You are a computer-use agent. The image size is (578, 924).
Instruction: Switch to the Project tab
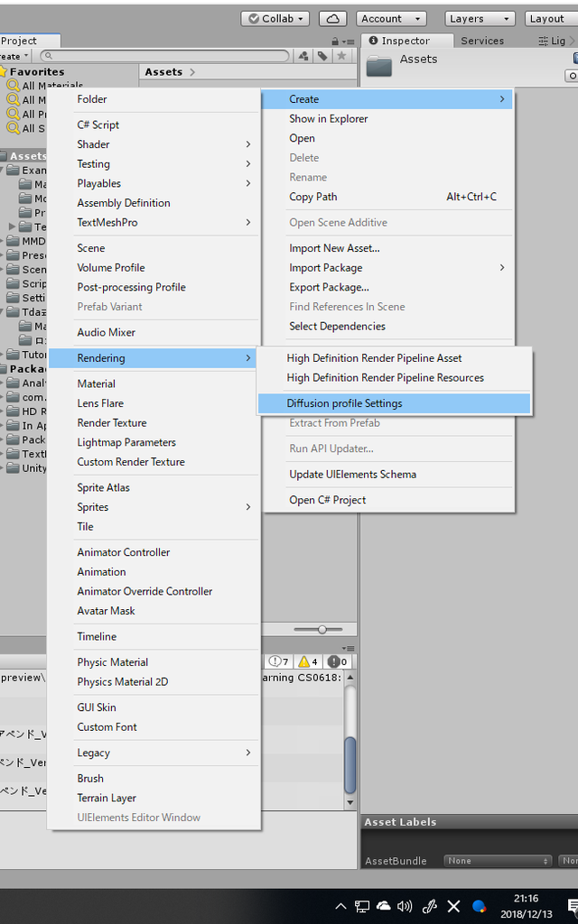tap(28, 41)
